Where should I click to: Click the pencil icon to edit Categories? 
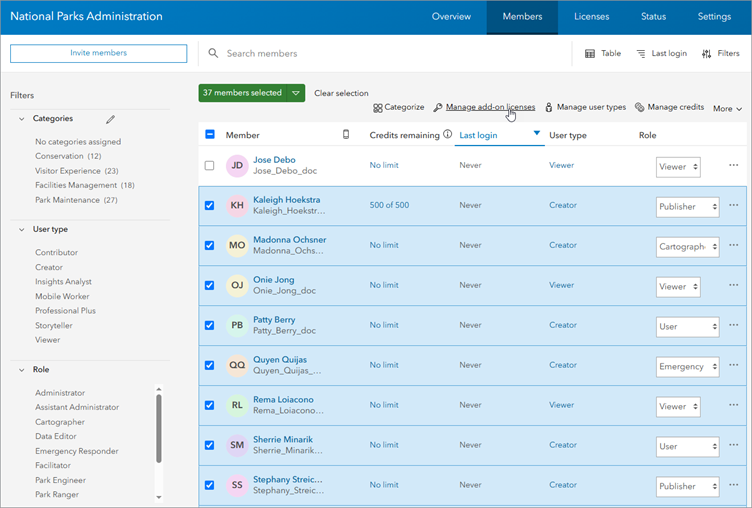(111, 119)
